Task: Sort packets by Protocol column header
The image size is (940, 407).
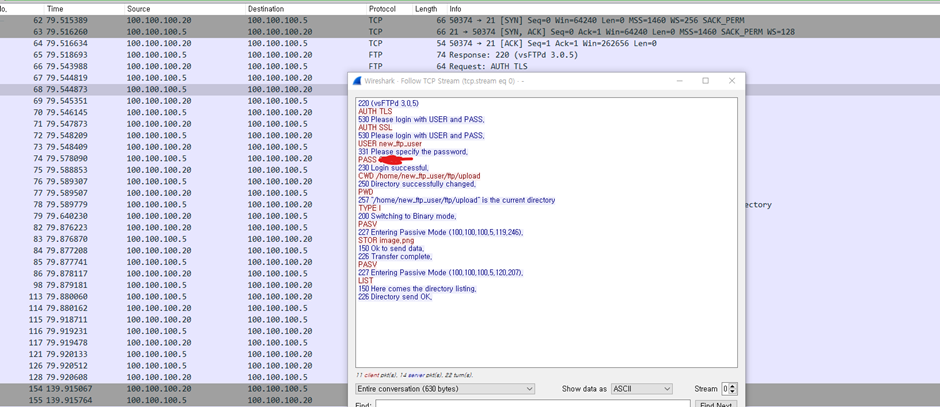Action: tap(382, 10)
